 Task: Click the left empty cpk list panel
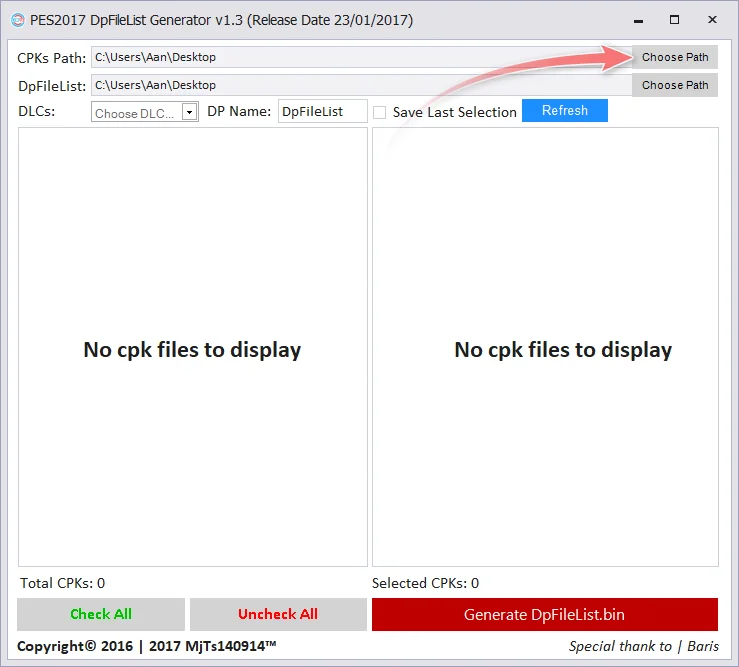(x=193, y=347)
